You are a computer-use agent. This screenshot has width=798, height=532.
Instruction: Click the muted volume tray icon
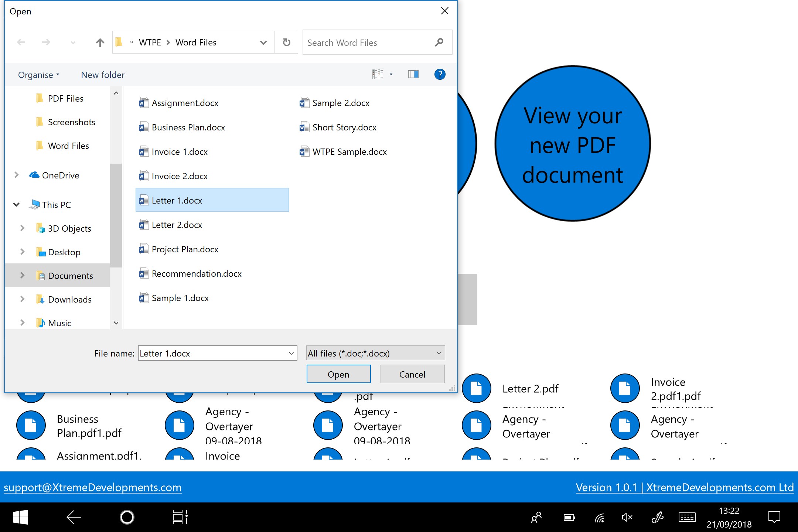click(x=627, y=517)
